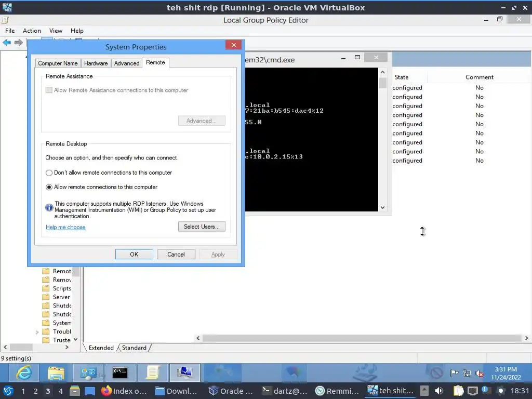532x399 pixels.
Task: Open host volume control icon
Action: pos(438,391)
